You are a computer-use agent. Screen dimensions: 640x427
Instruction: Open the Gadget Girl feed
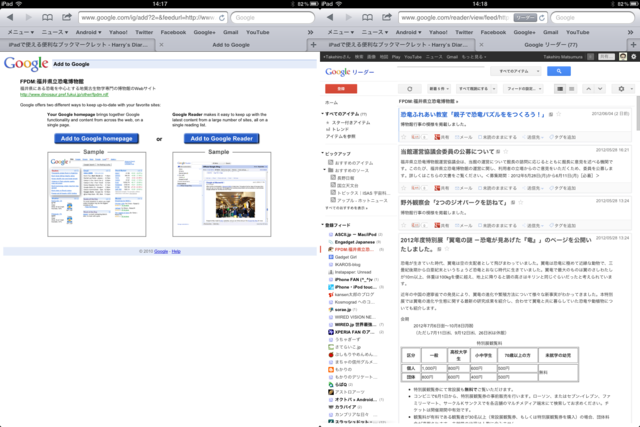tap(345, 257)
